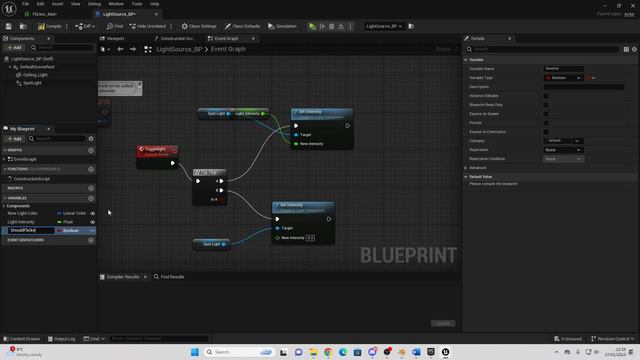Click the Save blueprint icon in toolbar

(9, 26)
